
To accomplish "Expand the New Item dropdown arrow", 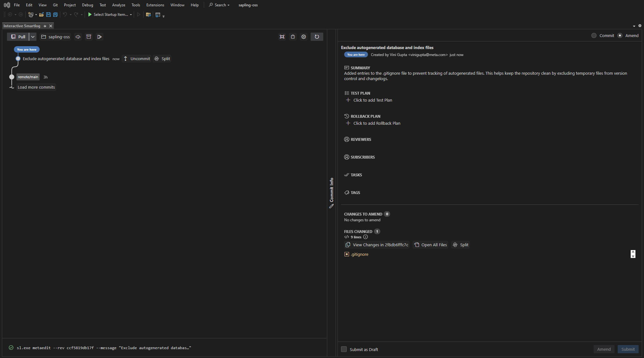I will tap(36, 15).
